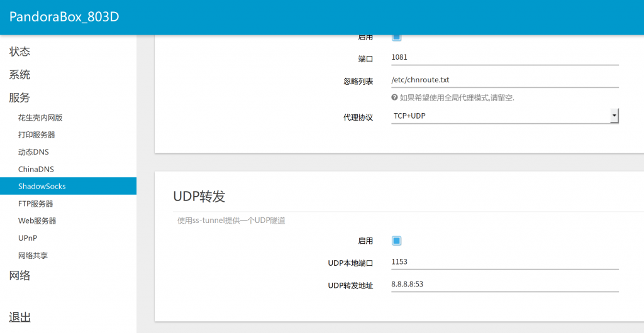Open 花生壳内网版 service page
This screenshot has width=644, height=333.
40,118
